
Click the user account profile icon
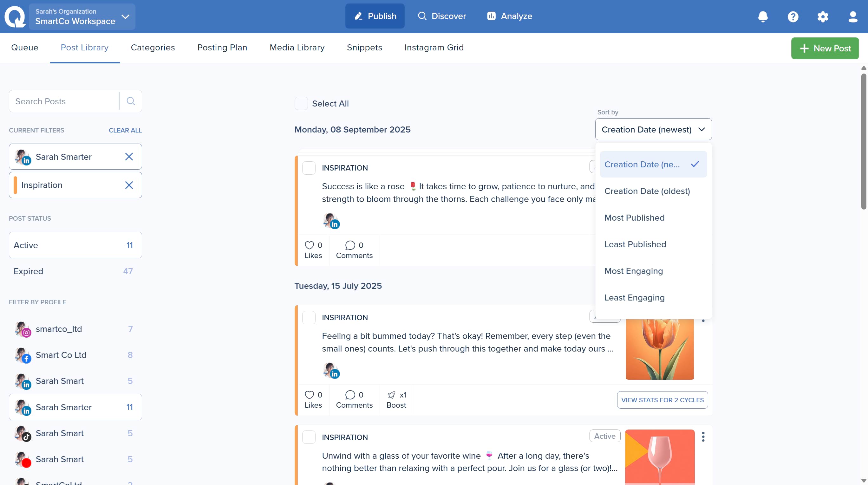(853, 16)
